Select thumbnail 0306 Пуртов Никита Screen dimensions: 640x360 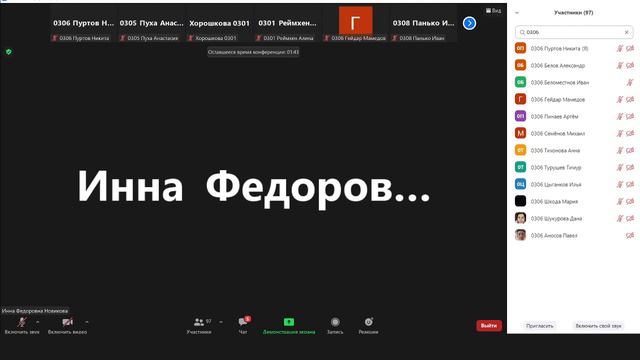coord(84,24)
